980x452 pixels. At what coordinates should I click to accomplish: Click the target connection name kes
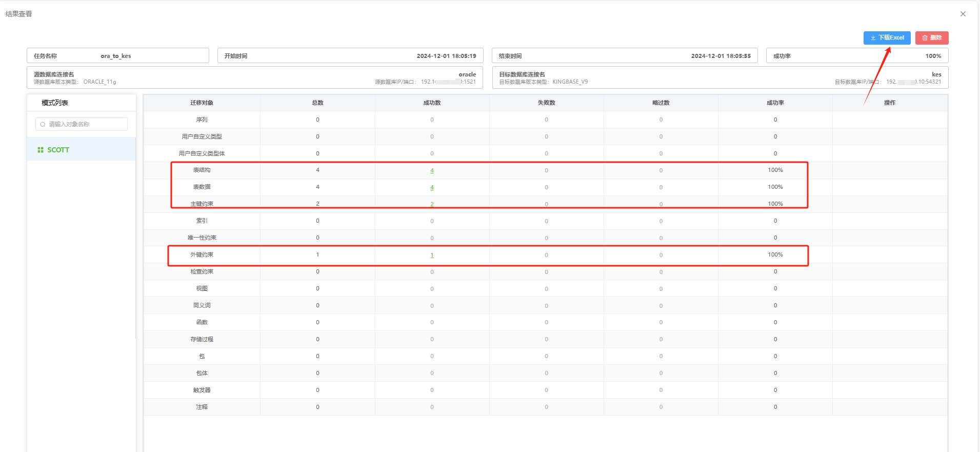pos(936,74)
